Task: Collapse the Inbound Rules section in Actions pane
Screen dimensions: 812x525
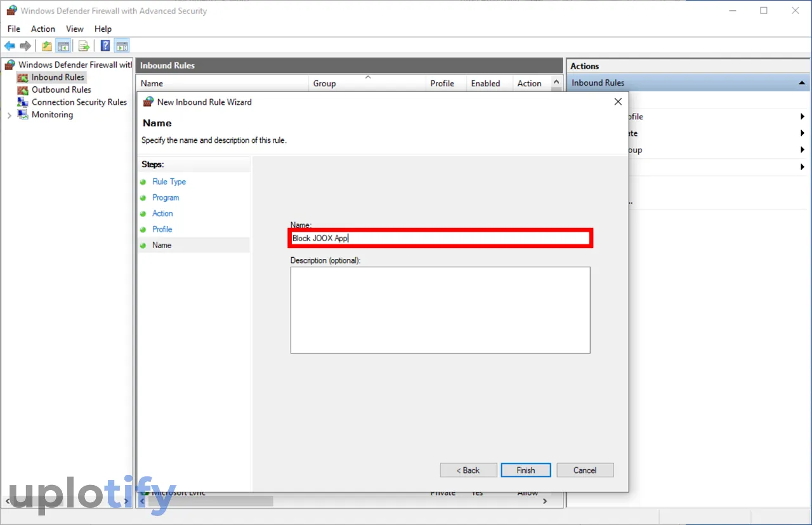Action: click(x=802, y=83)
